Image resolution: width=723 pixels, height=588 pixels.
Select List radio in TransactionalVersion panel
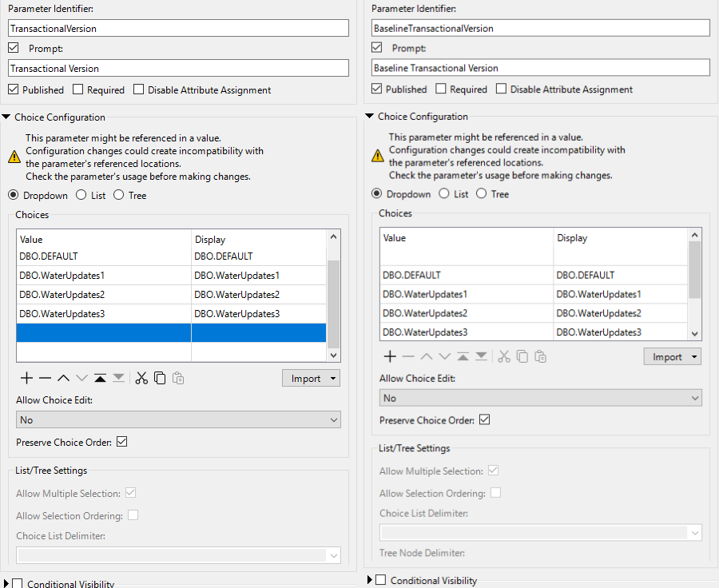81,195
